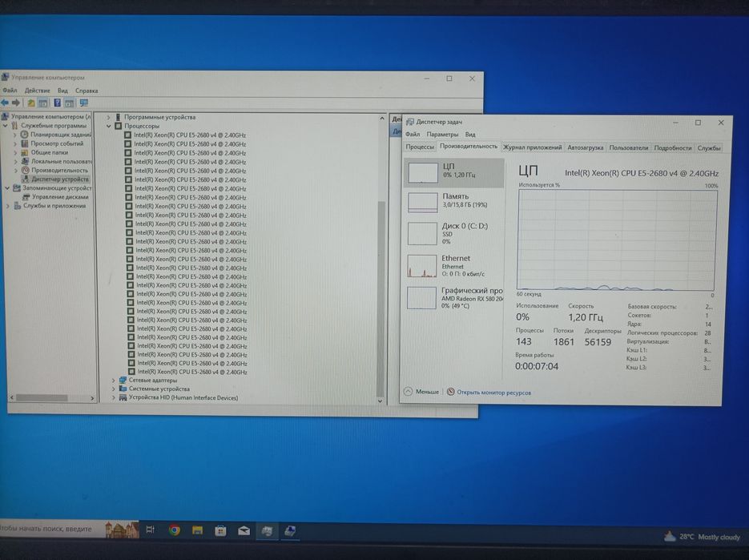The height and width of the screenshot is (560, 749).
Task: Switch to the Процессы tab
Action: click(420, 147)
